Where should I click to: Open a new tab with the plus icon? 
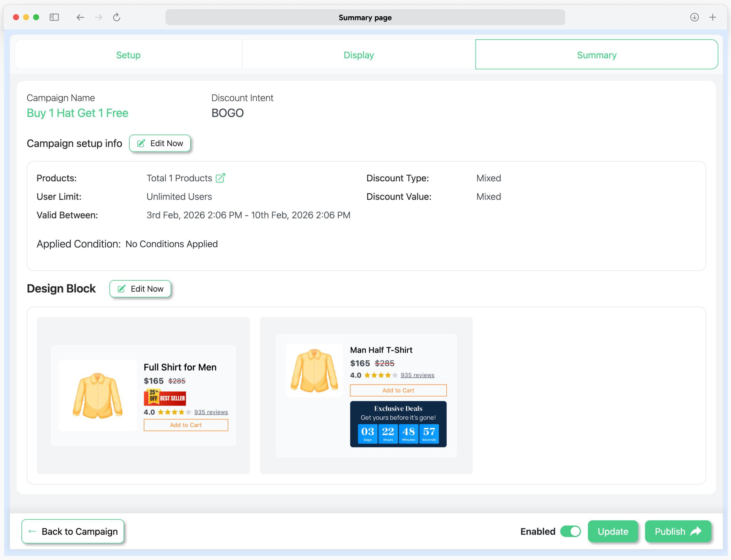pyautogui.click(x=712, y=17)
